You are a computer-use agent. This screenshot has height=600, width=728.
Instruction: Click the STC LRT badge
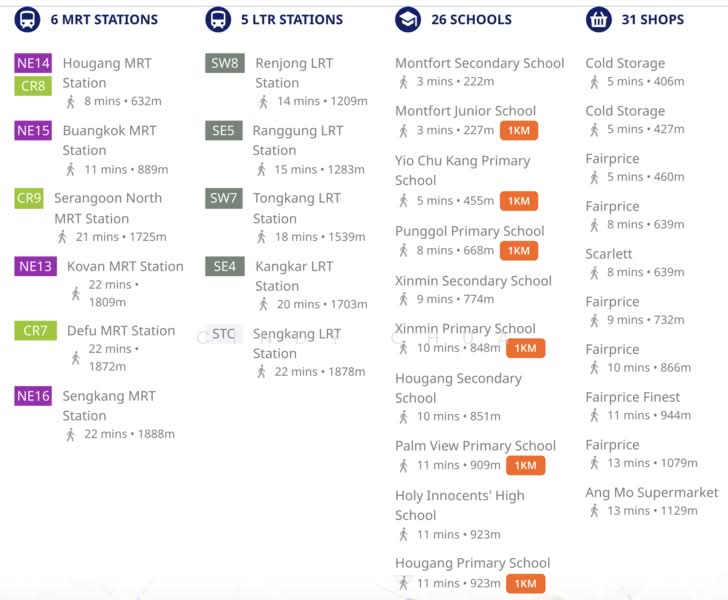click(x=224, y=334)
